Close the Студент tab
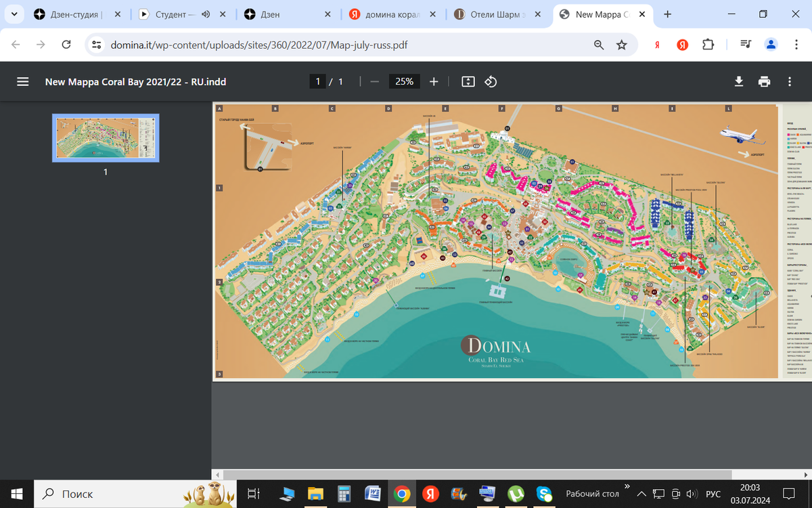The image size is (812, 508). click(223, 14)
